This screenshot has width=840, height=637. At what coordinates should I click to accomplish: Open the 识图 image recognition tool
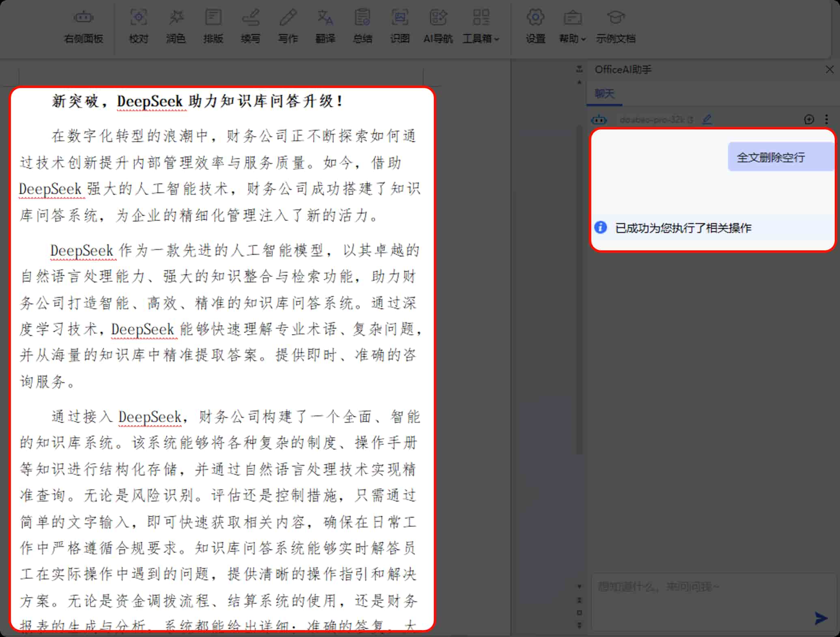[400, 26]
